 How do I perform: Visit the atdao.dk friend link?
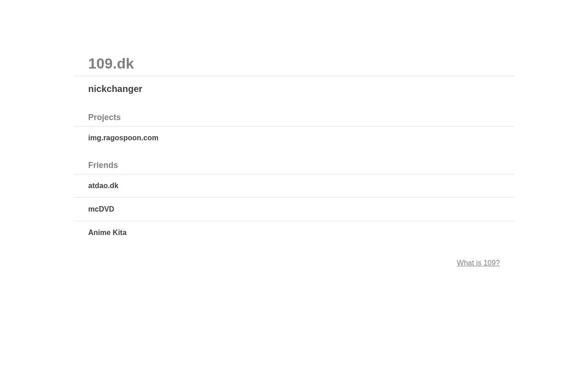pyautogui.click(x=103, y=185)
